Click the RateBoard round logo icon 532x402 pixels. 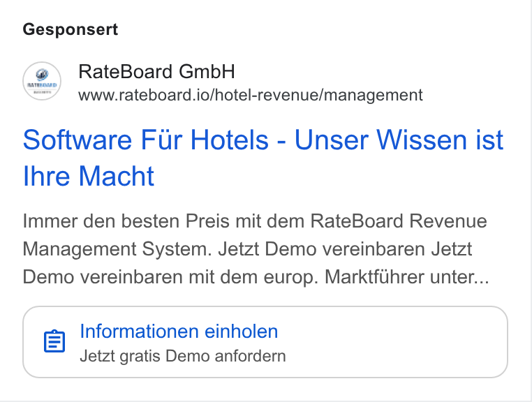point(42,81)
